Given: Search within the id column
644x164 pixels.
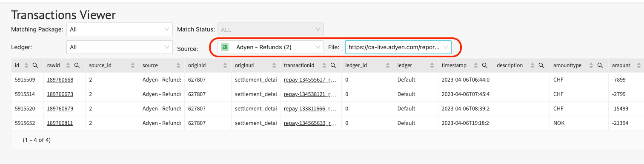Looking at the screenshot, I should pyautogui.click(x=35, y=65).
